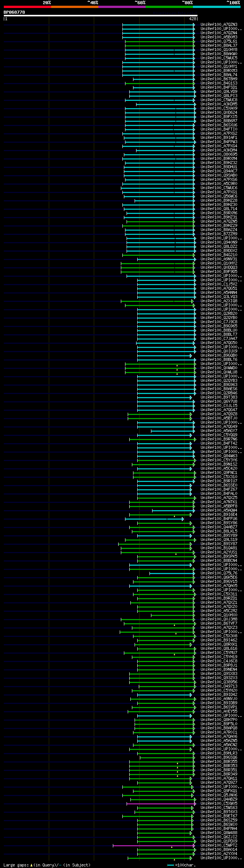This screenshot has height=868, width=244.
Task: Select hit label UniRef100_Q1PDX9
Action: [x=219, y=841]
